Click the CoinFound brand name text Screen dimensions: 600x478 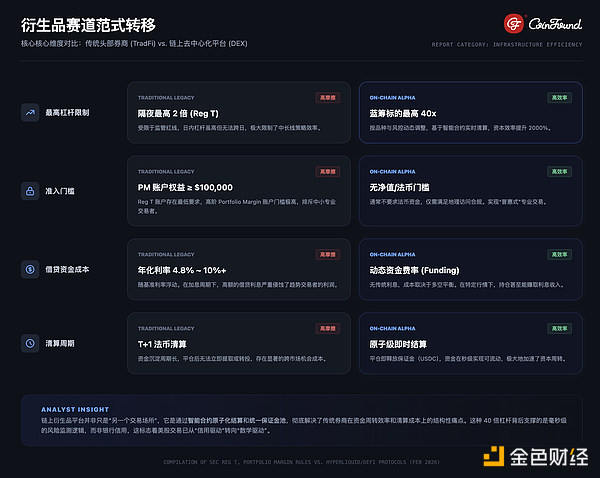pyautogui.click(x=556, y=23)
